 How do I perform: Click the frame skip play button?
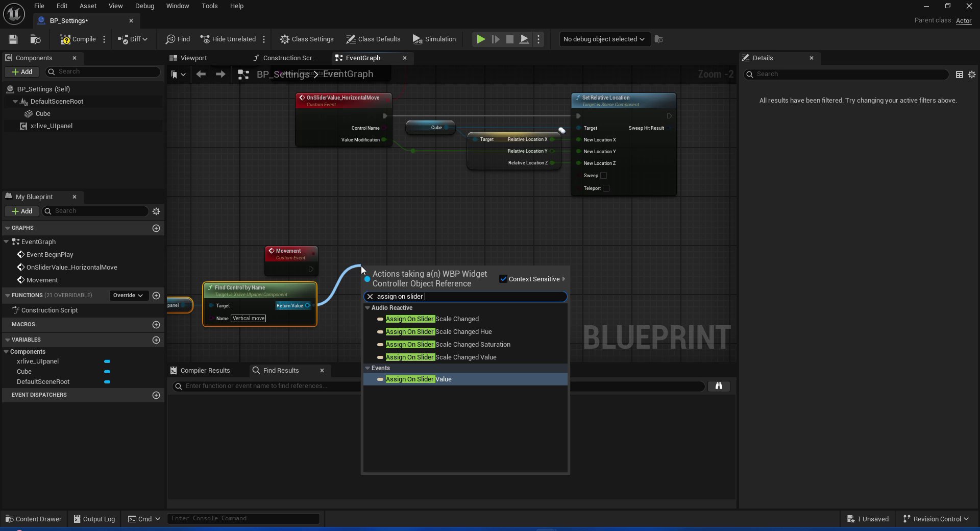495,39
